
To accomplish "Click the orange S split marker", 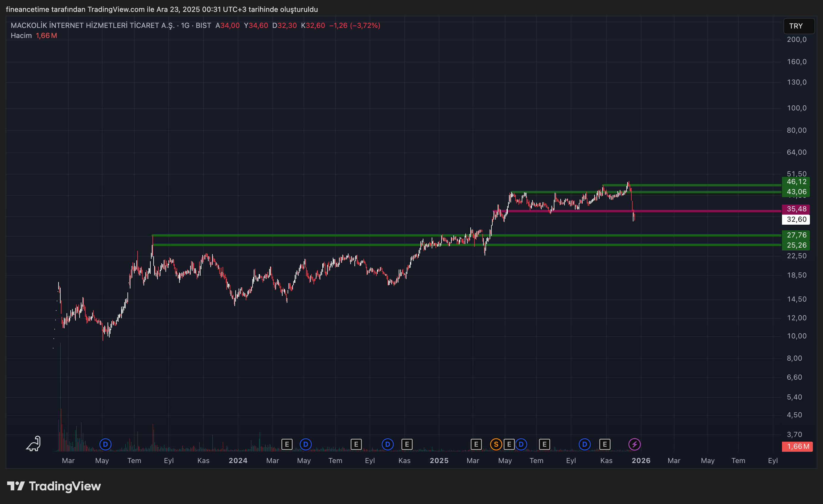I will pyautogui.click(x=496, y=444).
